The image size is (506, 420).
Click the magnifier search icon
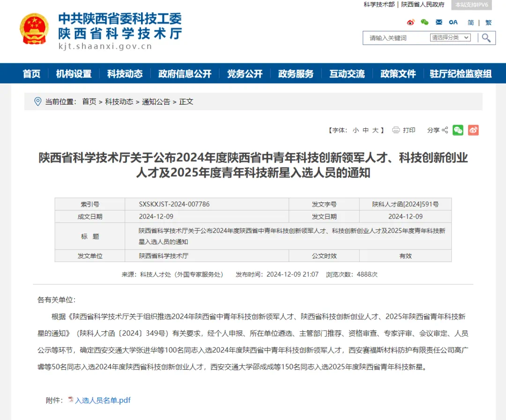click(486, 38)
